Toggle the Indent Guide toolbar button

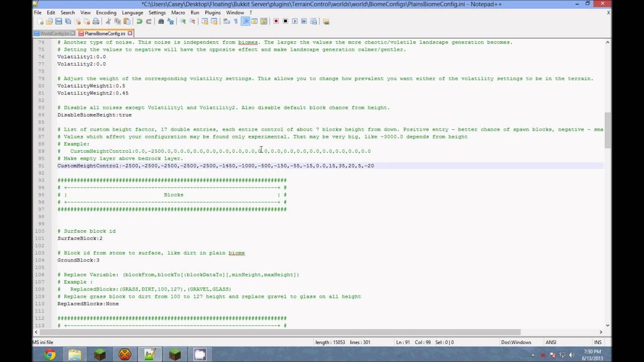(245, 21)
